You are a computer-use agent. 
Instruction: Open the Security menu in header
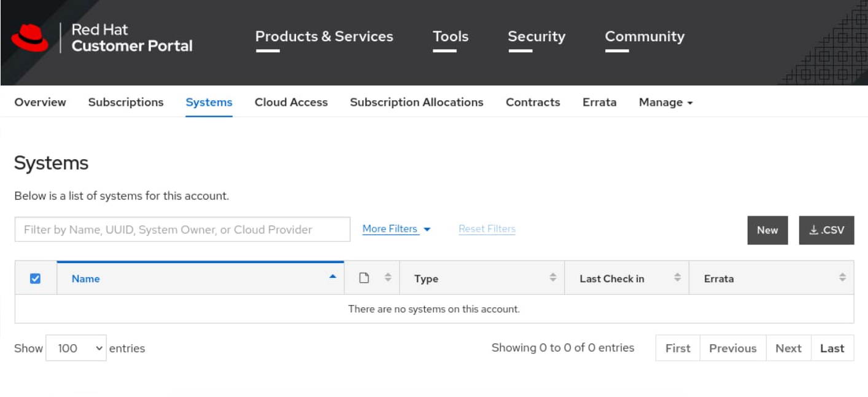[536, 37]
